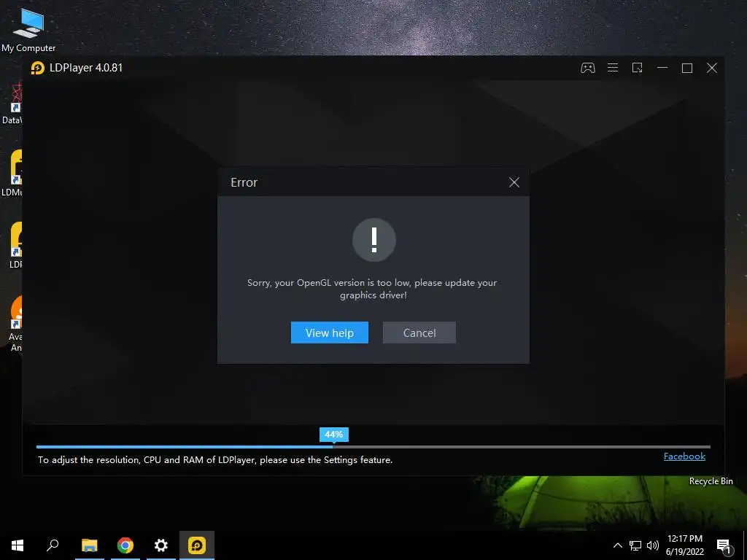Launch Google Chrome from taskbar
Screen dimensions: 747x560
pos(125,545)
